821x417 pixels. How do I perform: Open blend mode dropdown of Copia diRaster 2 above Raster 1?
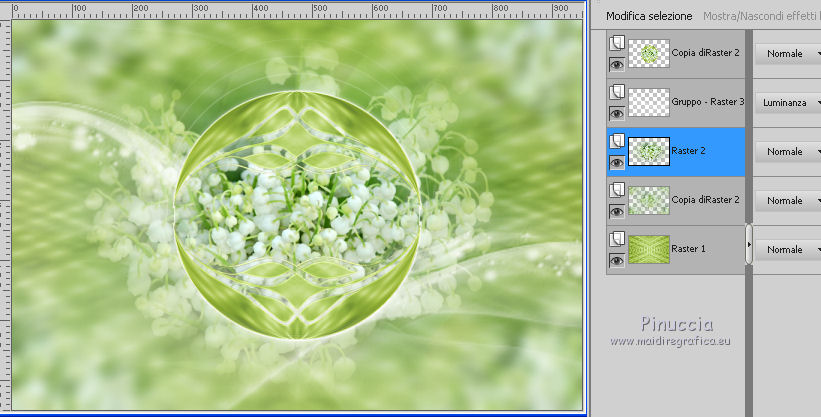tap(788, 201)
